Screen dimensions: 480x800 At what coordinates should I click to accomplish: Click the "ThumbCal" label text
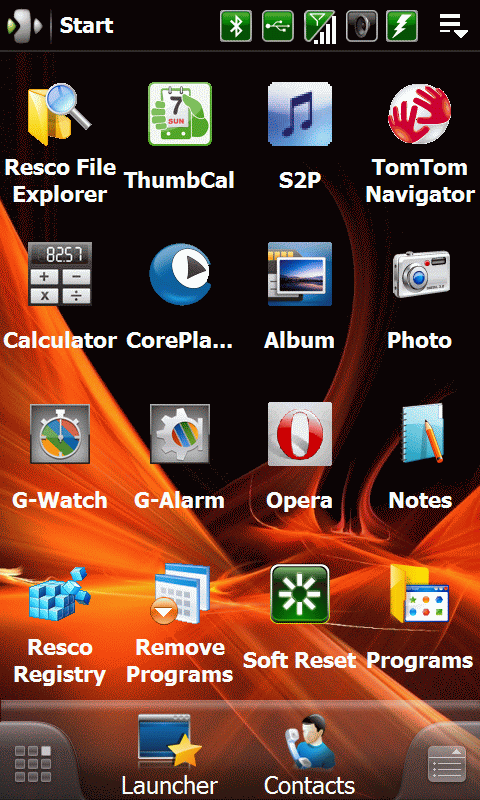pos(180,181)
